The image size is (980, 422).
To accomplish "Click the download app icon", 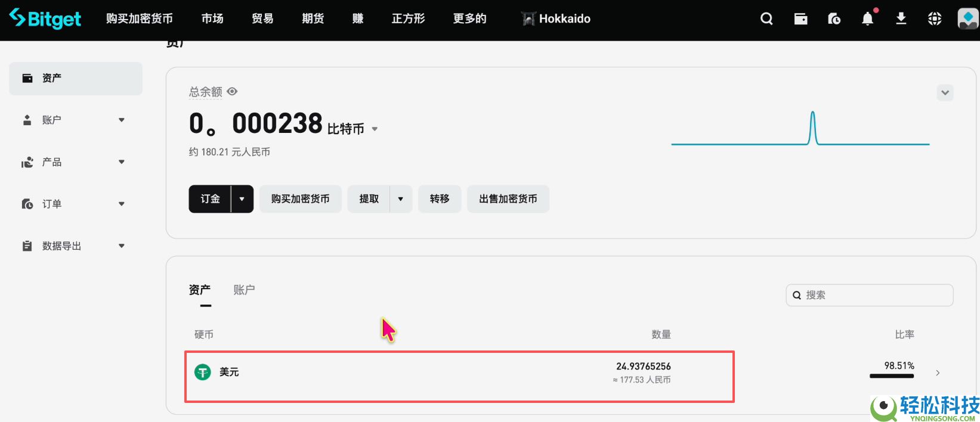I will (x=901, y=18).
